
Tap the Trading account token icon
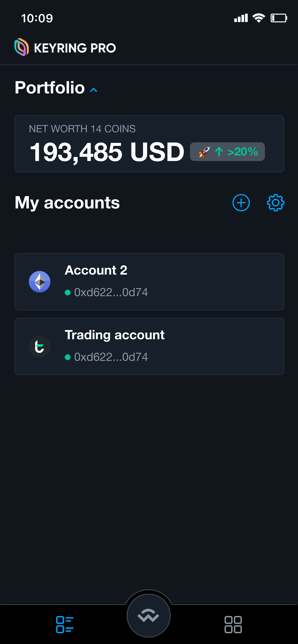(40, 346)
